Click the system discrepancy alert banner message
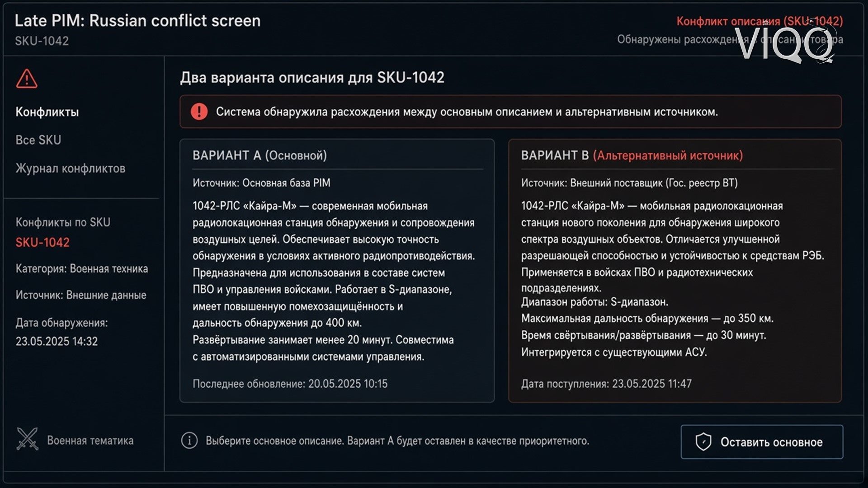The image size is (868, 488). (x=467, y=112)
